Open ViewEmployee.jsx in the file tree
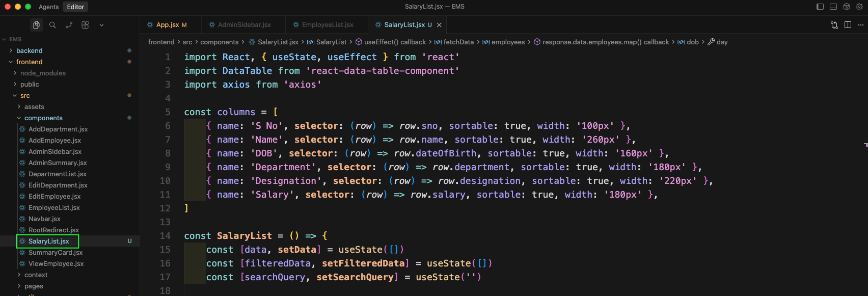Image resolution: width=868 pixels, height=296 pixels. 56,263
